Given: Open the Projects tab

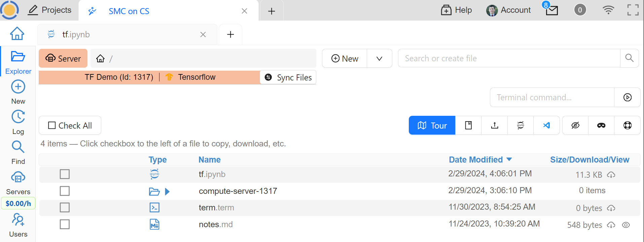Looking at the screenshot, I should tap(50, 10).
